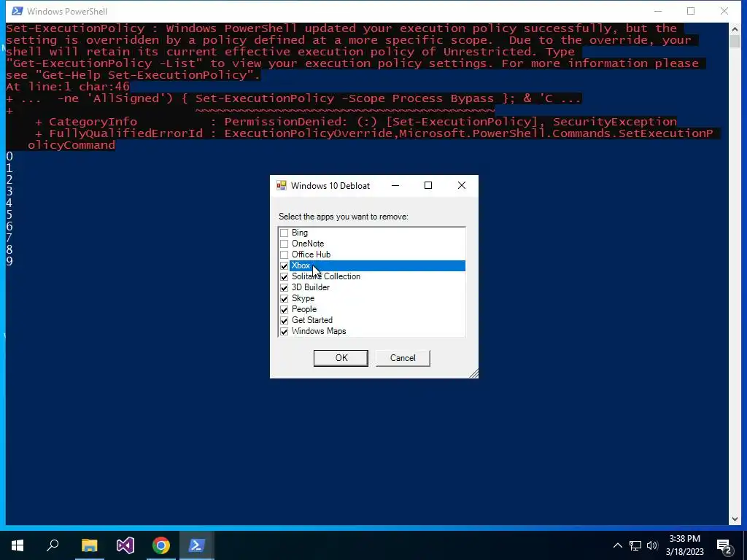Viewport: 747px width, 560px height.
Task: Show hidden system tray icons
Action: (x=617, y=545)
